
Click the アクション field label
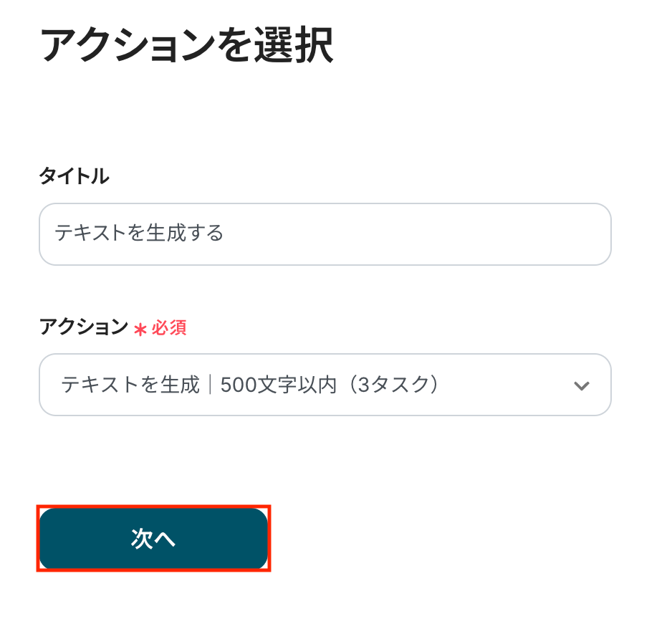(83, 327)
